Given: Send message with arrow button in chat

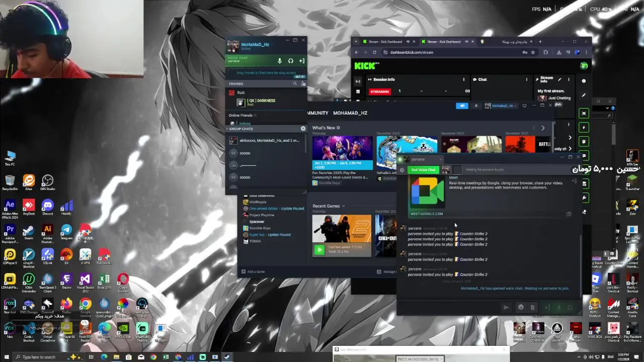Looking at the screenshot, I should pos(506,307).
